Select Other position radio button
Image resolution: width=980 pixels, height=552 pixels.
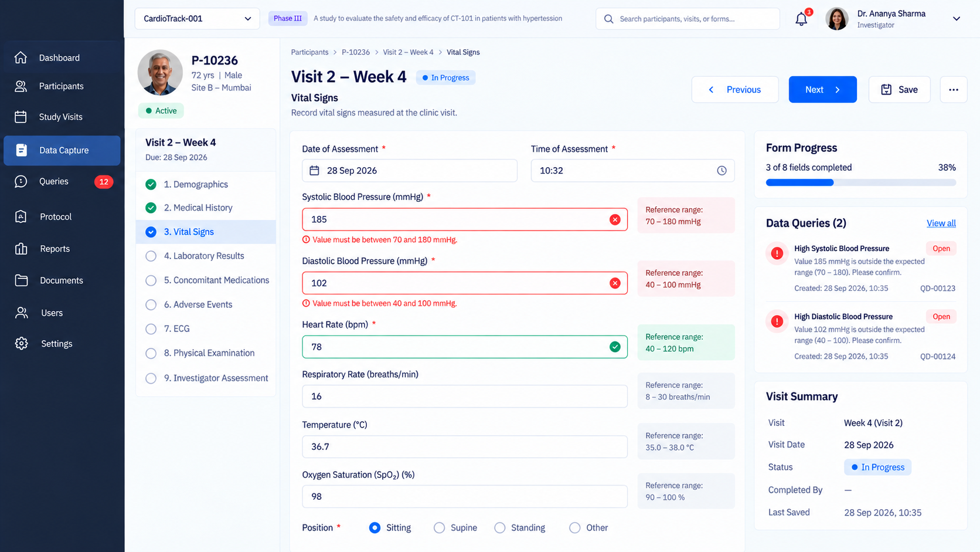pyautogui.click(x=575, y=528)
